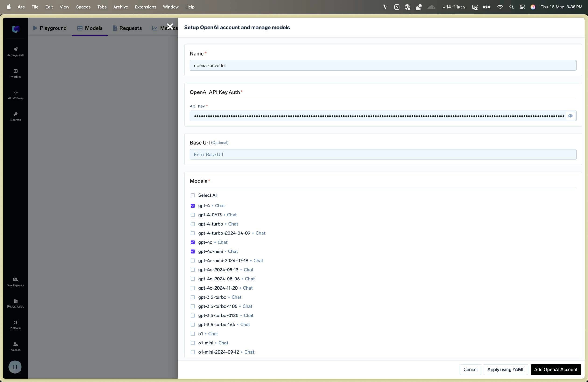Toggle the Select All checkbox
Viewport: 588px width, 382px height.
coord(193,195)
